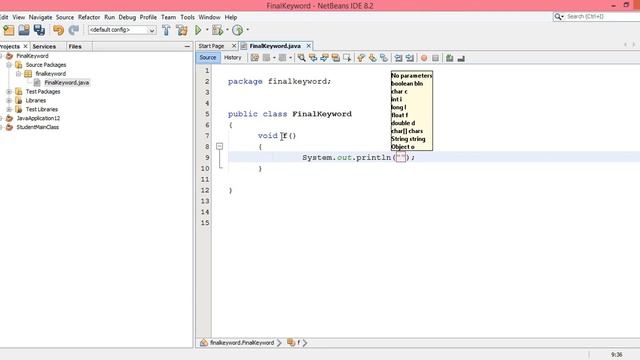Image resolution: width=640 pixels, height=360 pixels.
Task: Toggle Bookmark icon in editor toolbar
Action: click(x=384, y=58)
